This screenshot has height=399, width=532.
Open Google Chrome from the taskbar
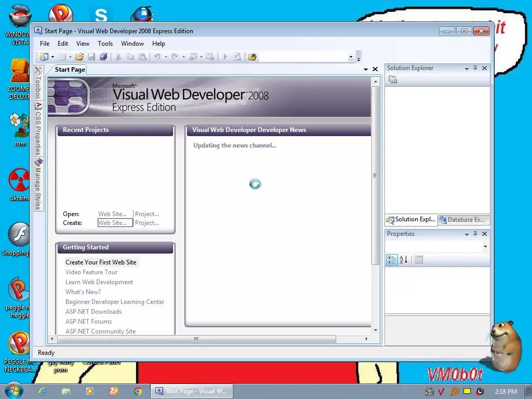(x=137, y=391)
